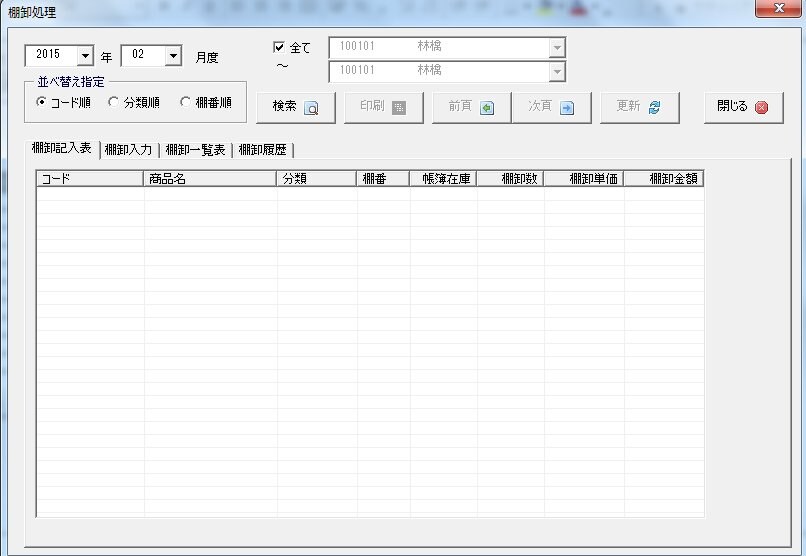Image resolution: width=806 pixels, height=556 pixels.
Task: Click the 帳簿在庫 column header
Action: pos(443,178)
